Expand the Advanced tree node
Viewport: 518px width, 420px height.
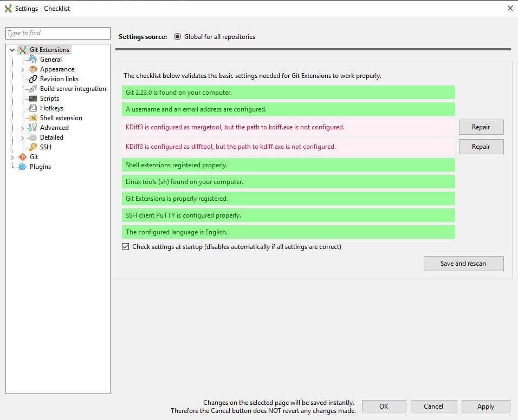click(22, 128)
